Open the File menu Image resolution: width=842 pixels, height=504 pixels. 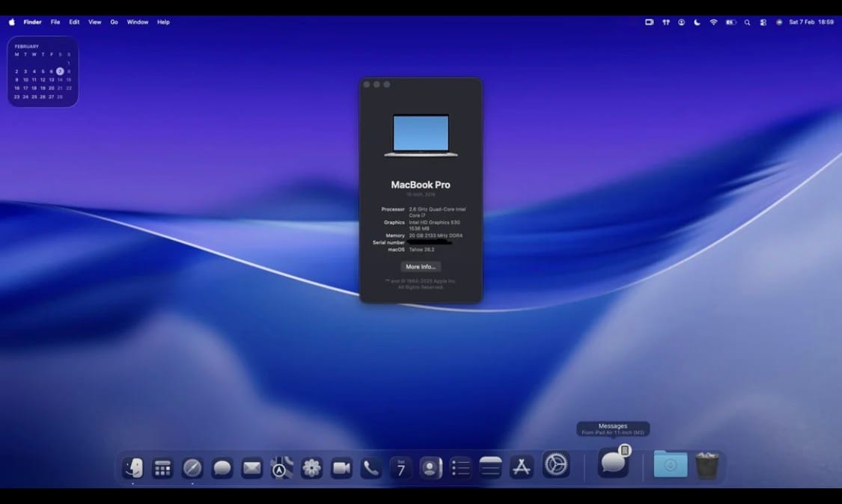pos(55,22)
